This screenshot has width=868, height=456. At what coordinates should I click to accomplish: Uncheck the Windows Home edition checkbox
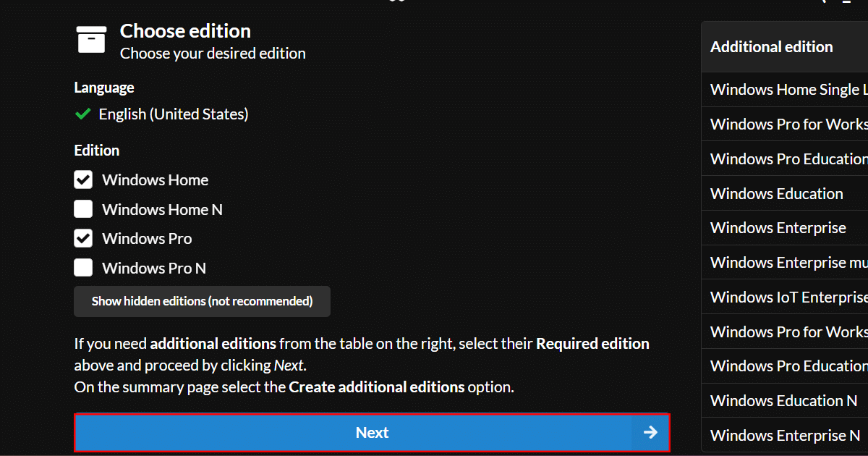[83, 180]
